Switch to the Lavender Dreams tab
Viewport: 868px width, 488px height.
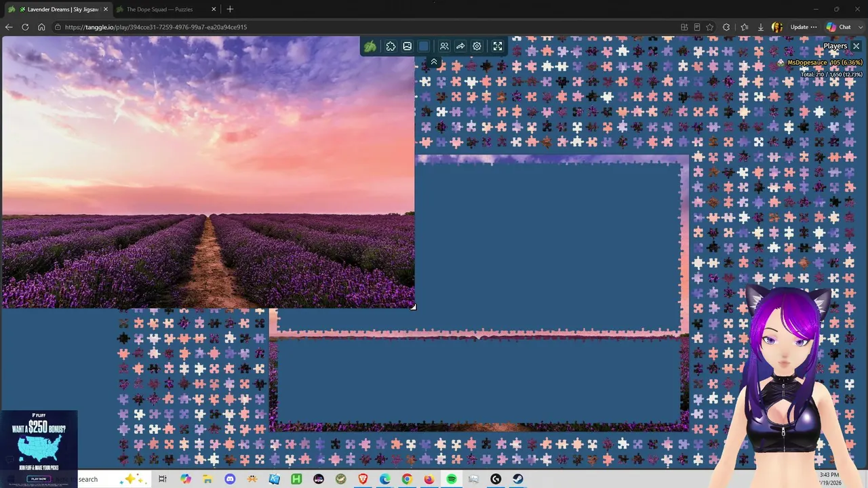click(58, 9)
